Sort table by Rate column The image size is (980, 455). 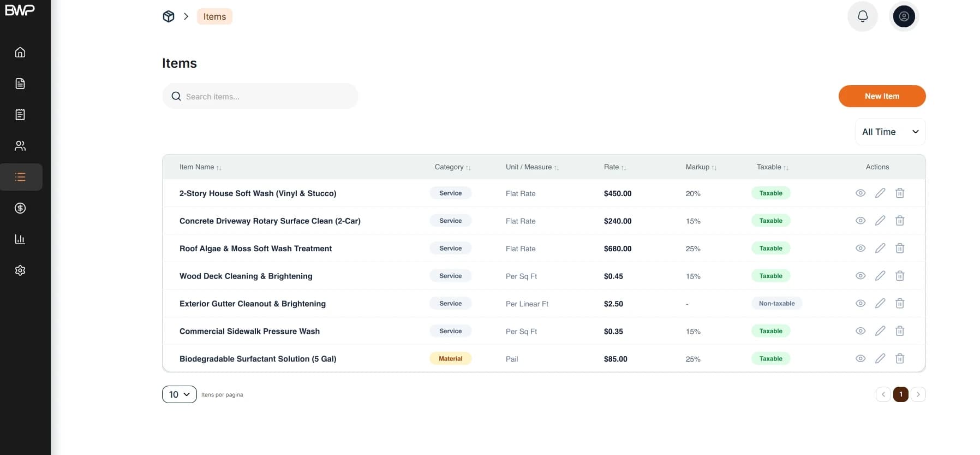pyautogui.click(x=615, y=167)
